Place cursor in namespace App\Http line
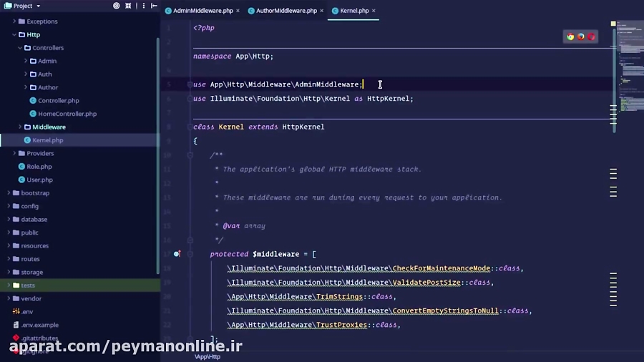This screenshot has width=644, height=362. (233, 57)
